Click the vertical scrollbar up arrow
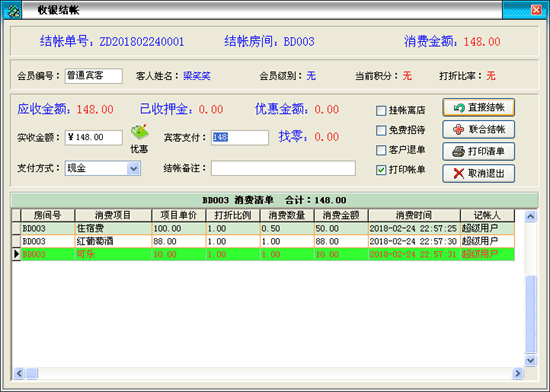550x392 pixels. [530, 216]
